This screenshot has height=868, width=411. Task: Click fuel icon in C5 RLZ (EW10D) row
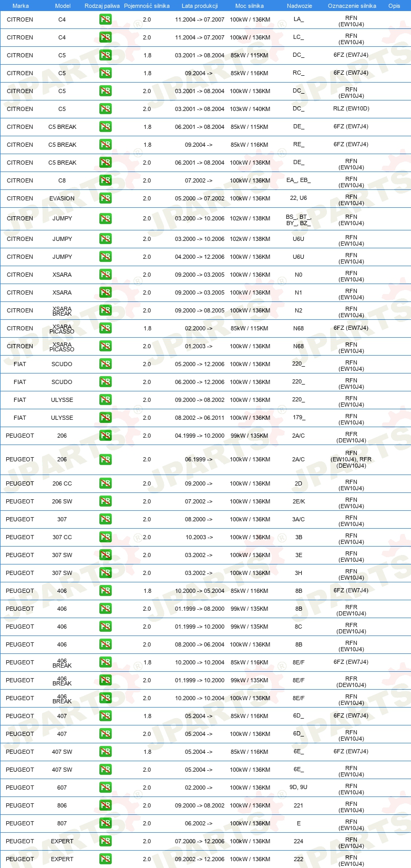(106, 109)
